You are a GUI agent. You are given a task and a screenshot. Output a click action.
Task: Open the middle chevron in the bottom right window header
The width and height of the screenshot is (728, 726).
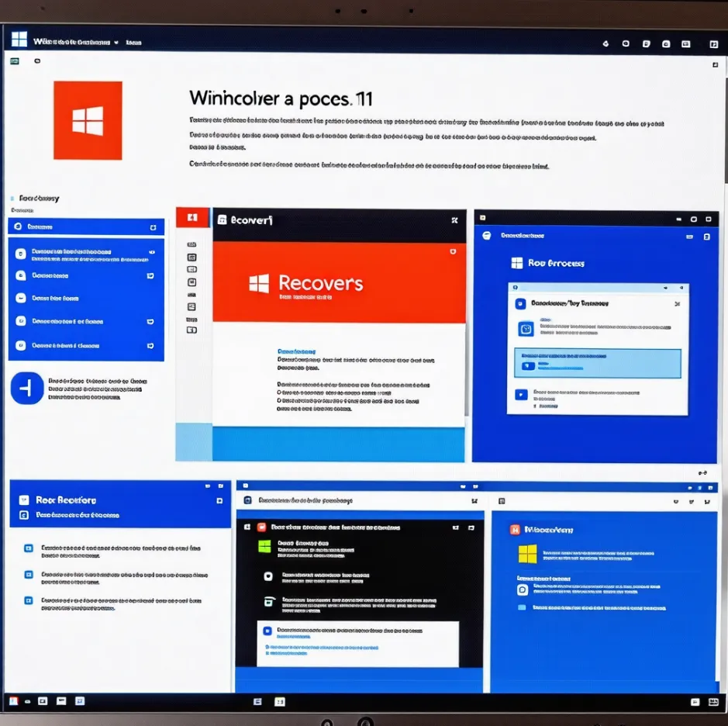[x=692, y=502]
